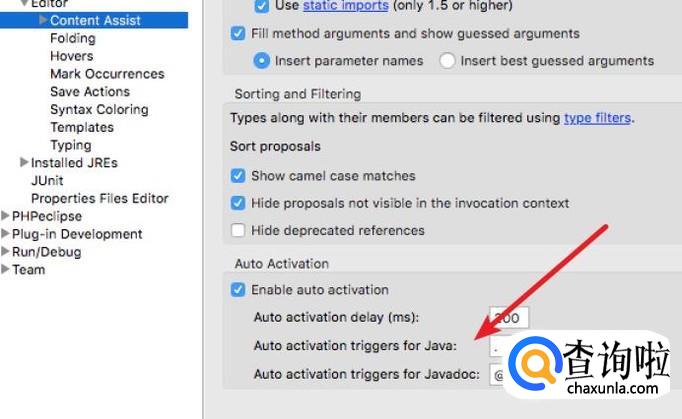The width and height of the screenshot is (682, 419).
Task: Choose Insert parameter names radio button
Action: click(262, 61)
